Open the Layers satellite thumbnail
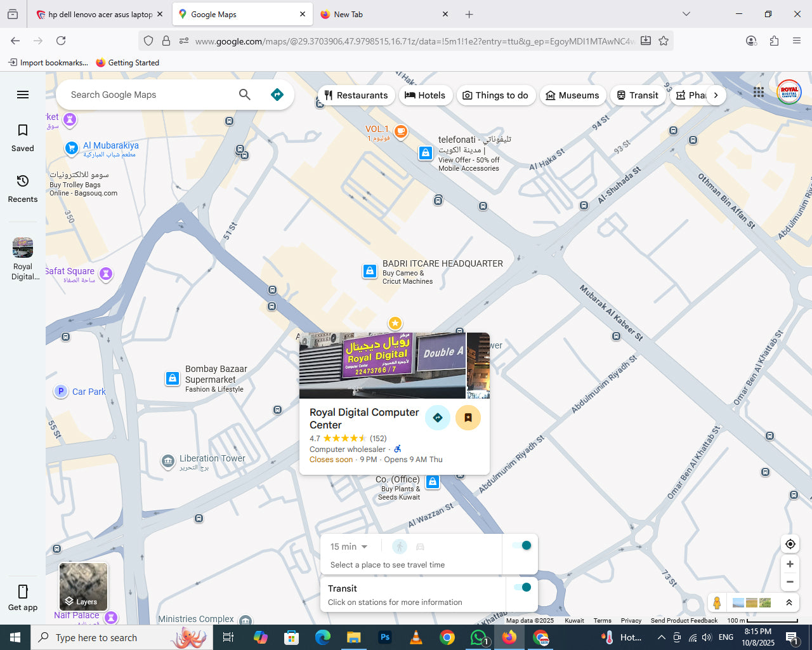Screen dimensions: 812x650 point(83,587)
